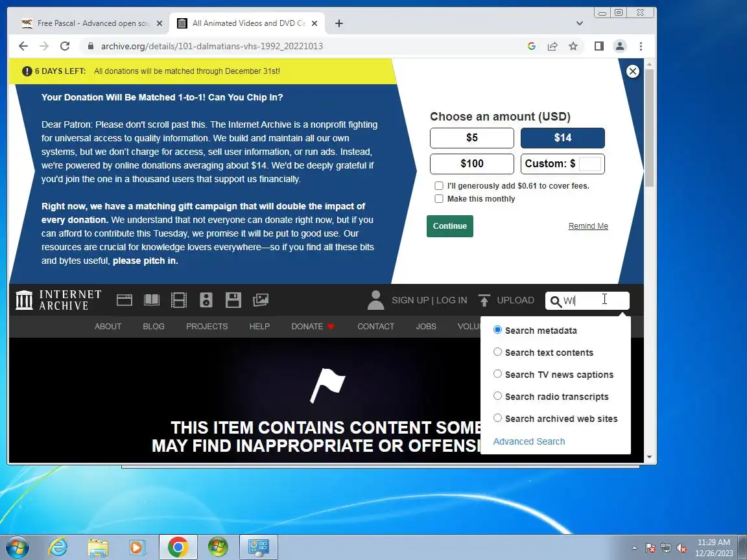Screen dimensions: 747x560
Task: Reload the current page
Action: click(x=65, y=46)
